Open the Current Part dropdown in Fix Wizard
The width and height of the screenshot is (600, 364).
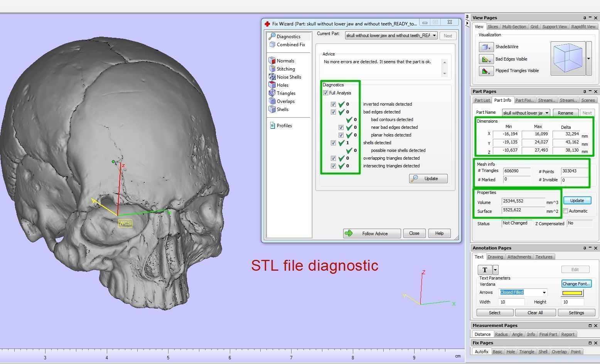[x=391, y=35]
